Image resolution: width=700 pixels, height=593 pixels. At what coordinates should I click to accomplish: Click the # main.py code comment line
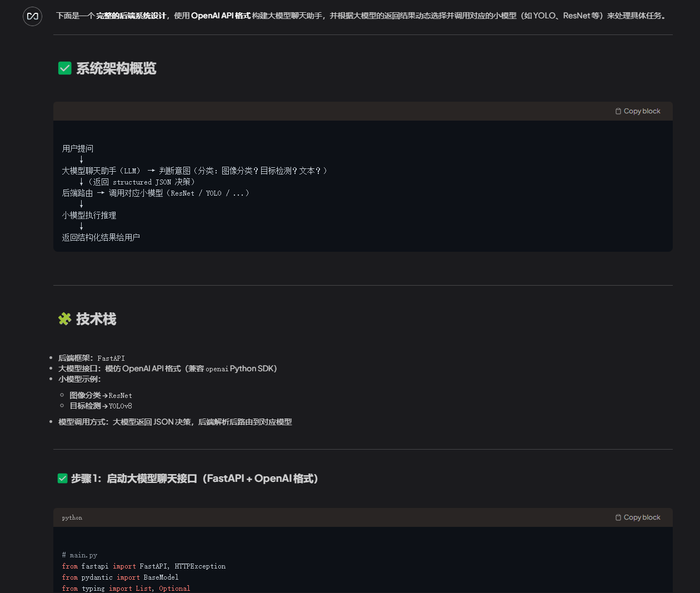[79, 555]
